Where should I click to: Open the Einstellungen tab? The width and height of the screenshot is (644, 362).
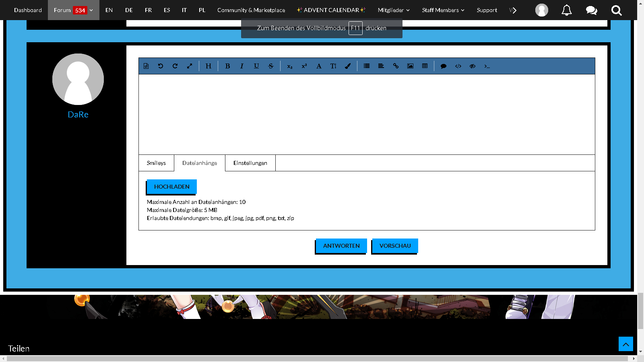point(250,163)
